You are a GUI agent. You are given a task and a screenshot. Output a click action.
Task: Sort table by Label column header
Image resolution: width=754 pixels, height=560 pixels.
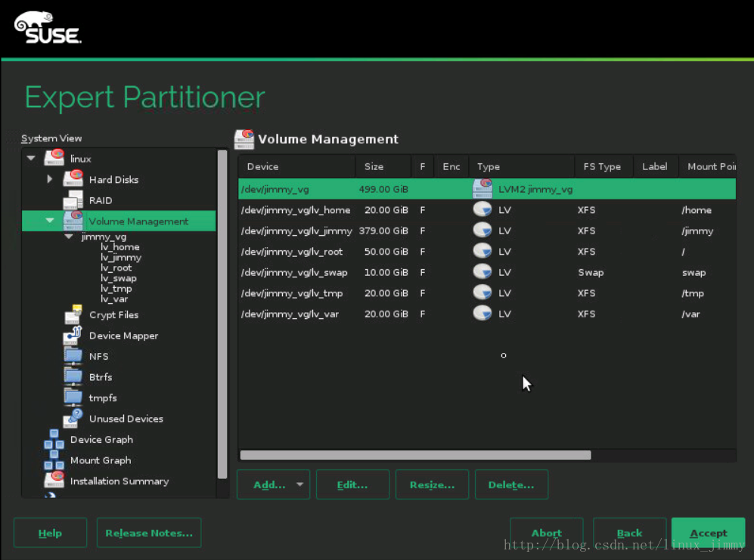click(x=656, y=166)
